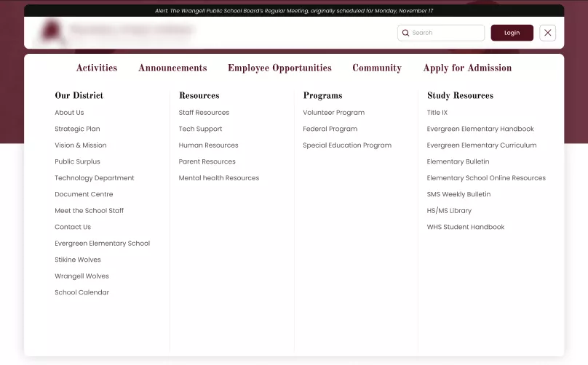Viewport: 588px width, 365px height.
Task: Open the Activities menu item
Action: coord(97,68)
